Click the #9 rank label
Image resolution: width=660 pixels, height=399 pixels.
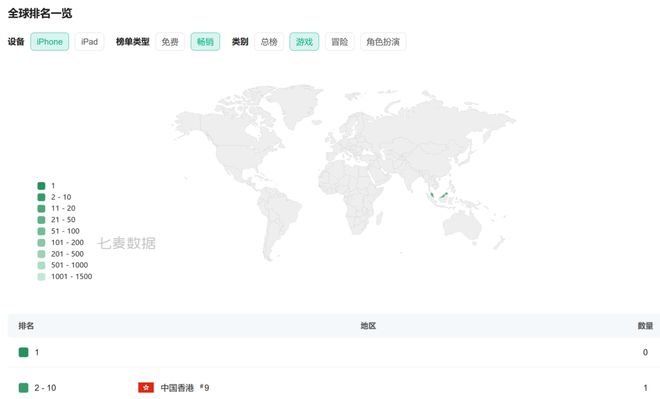point(205,387)
